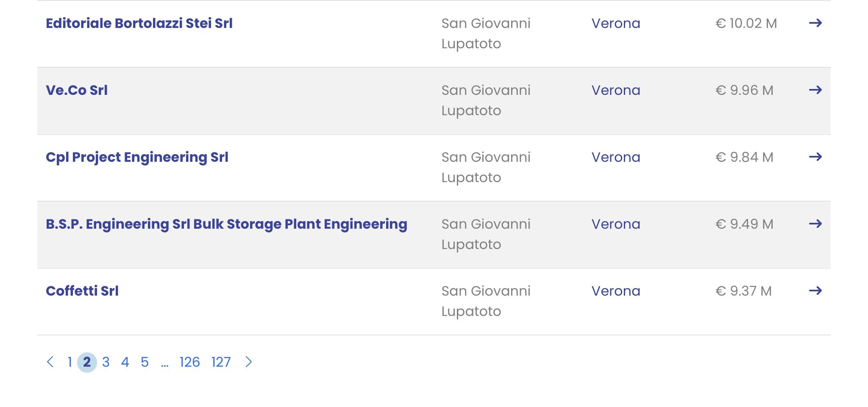Image resolution: width=868 pixels, height=407 pixels.
Task: Click Verona province link in Coffetti row
Action: click(x=616, y=291)
